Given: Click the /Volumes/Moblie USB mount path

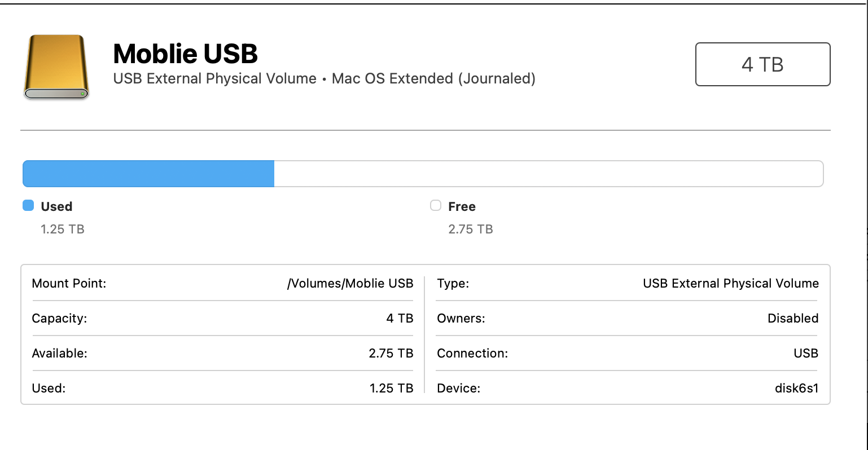Looking at the screenshot, I should [350, 283].
